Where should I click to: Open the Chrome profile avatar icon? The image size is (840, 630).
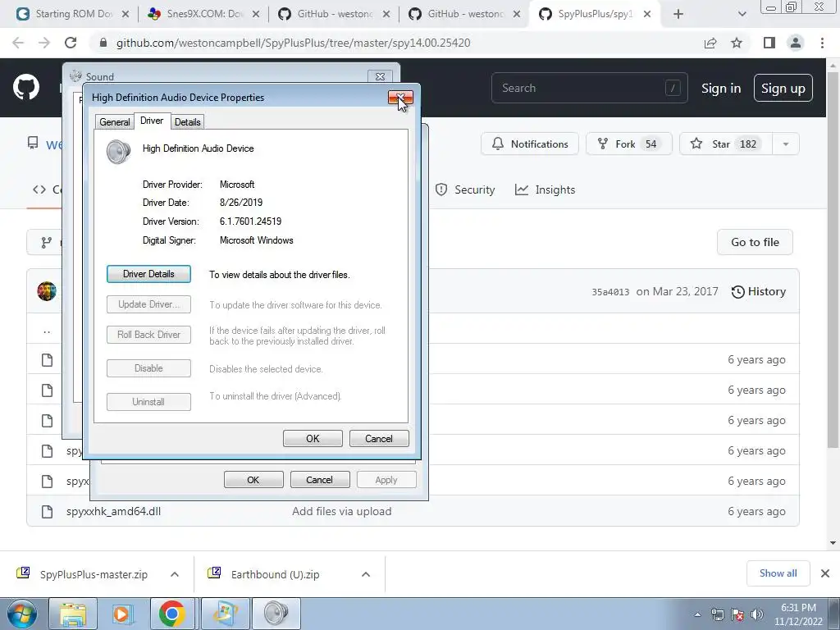[x=796, y=43]
